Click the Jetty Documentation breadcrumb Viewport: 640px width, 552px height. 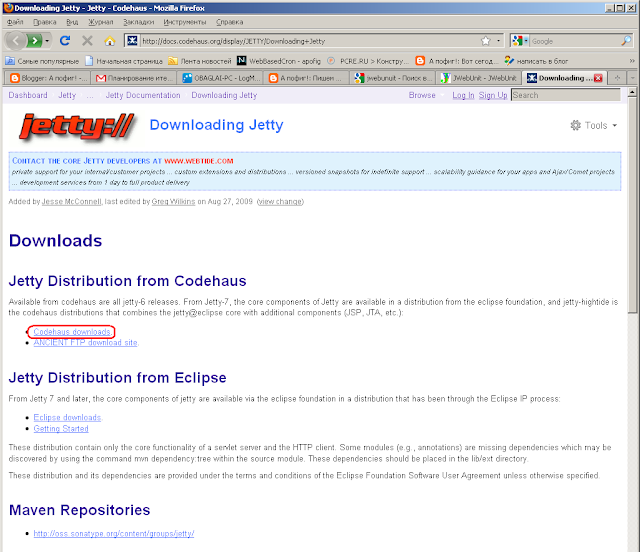click(x=143, y=95)
